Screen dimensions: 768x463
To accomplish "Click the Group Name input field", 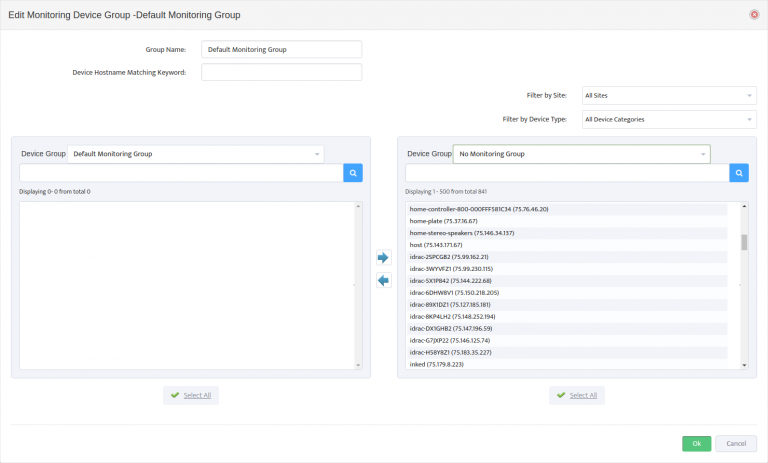I will point(281,49).
